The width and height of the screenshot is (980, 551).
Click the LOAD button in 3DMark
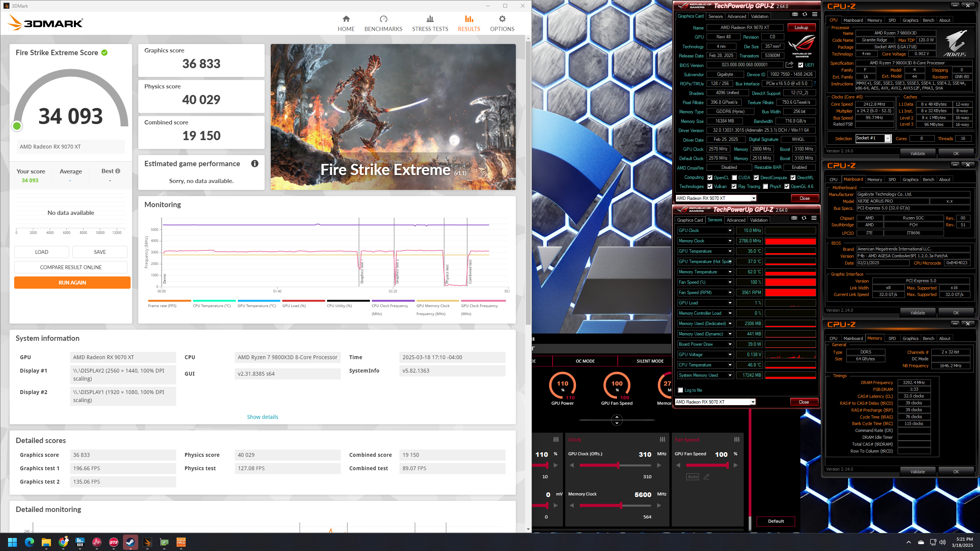[42, 252]
